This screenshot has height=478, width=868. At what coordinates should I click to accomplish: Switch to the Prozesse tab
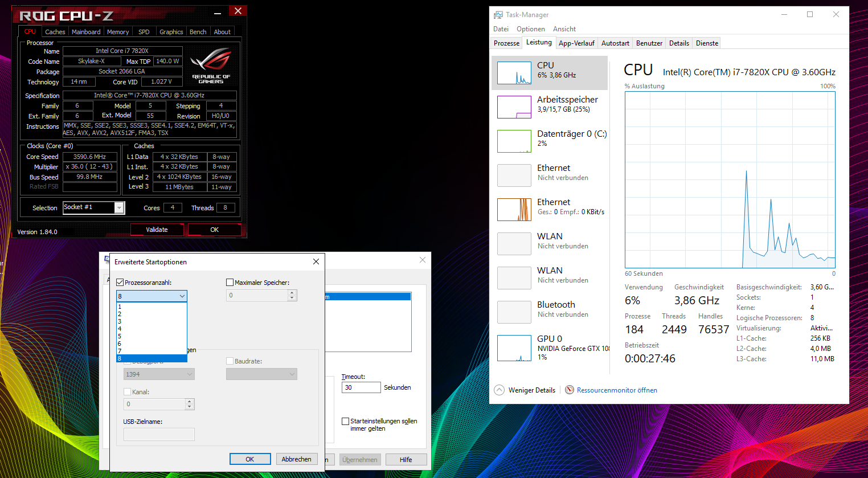click(506, 43)
